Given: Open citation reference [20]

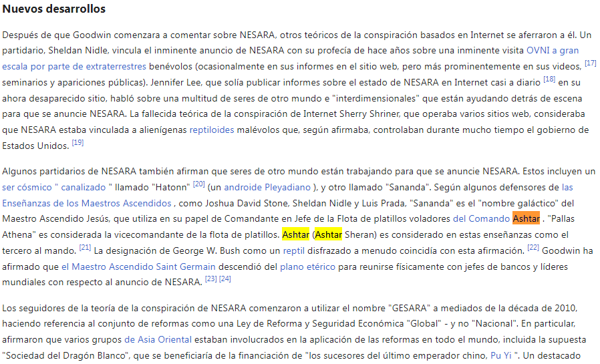Looking at the screenshot, I should pos(199,184).
